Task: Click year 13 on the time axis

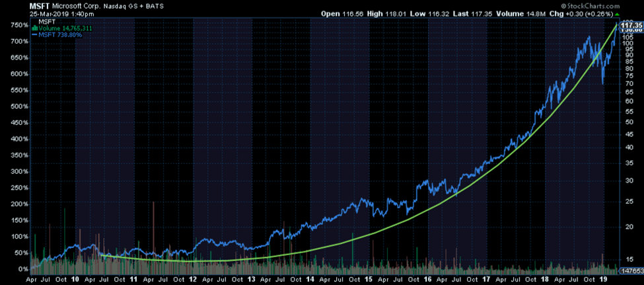Action: point(252,279)
